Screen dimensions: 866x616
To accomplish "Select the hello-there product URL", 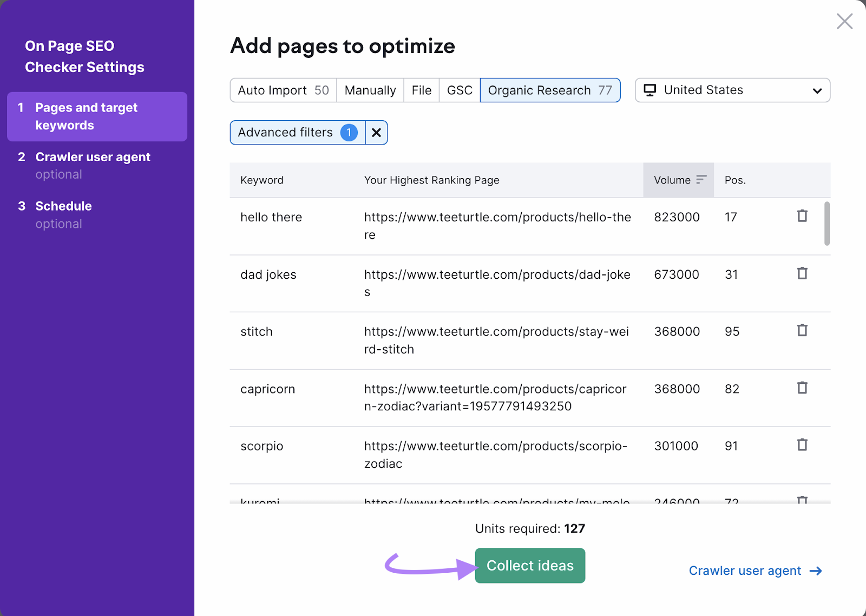I will [497, 226].
